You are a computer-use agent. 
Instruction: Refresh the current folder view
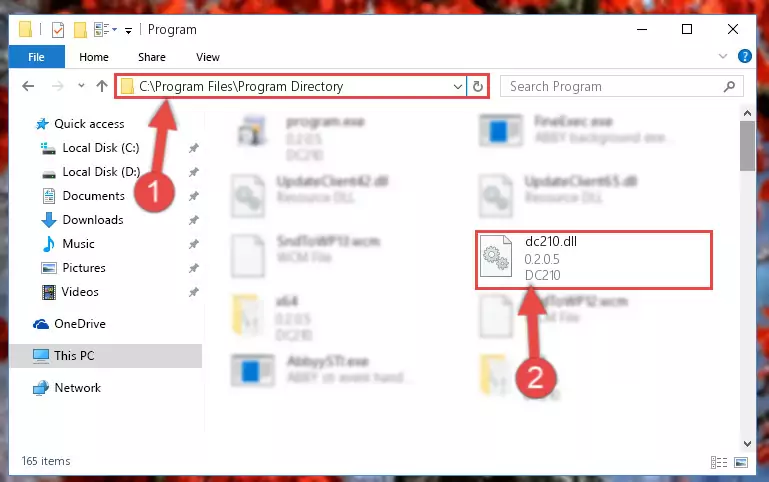tap(478, 87)
